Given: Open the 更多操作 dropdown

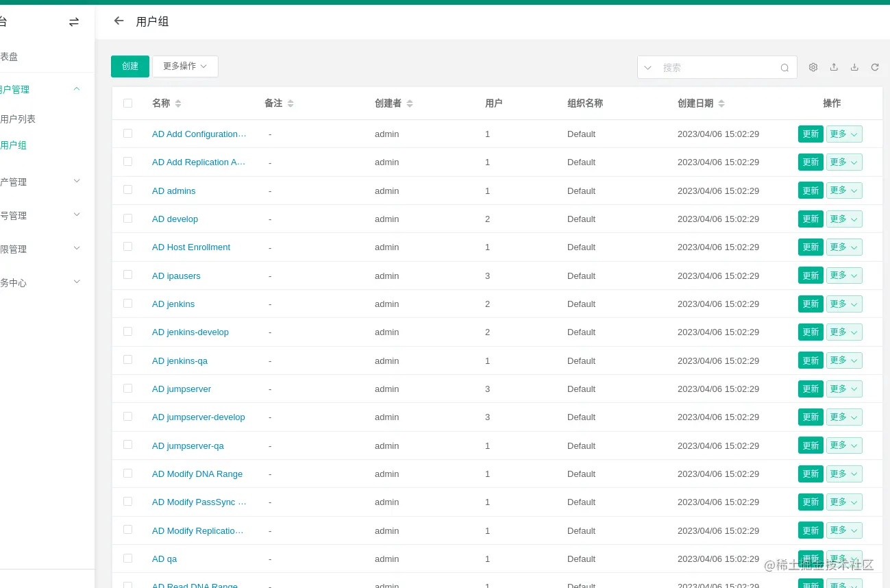Looking at the screenshot, I should [x=185, y=66].
